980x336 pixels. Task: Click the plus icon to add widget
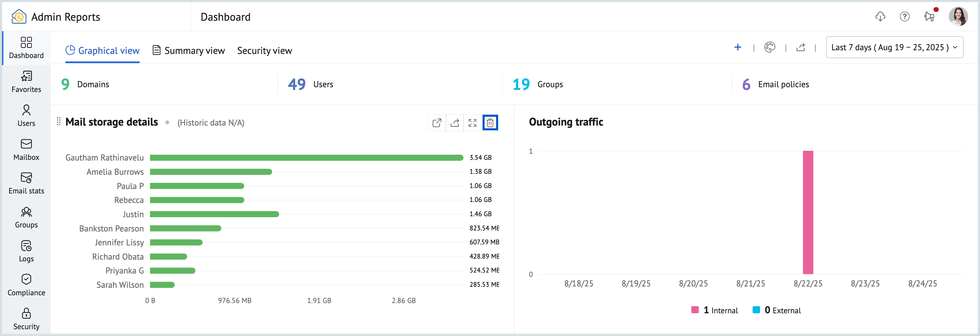[x=737, y=47]
